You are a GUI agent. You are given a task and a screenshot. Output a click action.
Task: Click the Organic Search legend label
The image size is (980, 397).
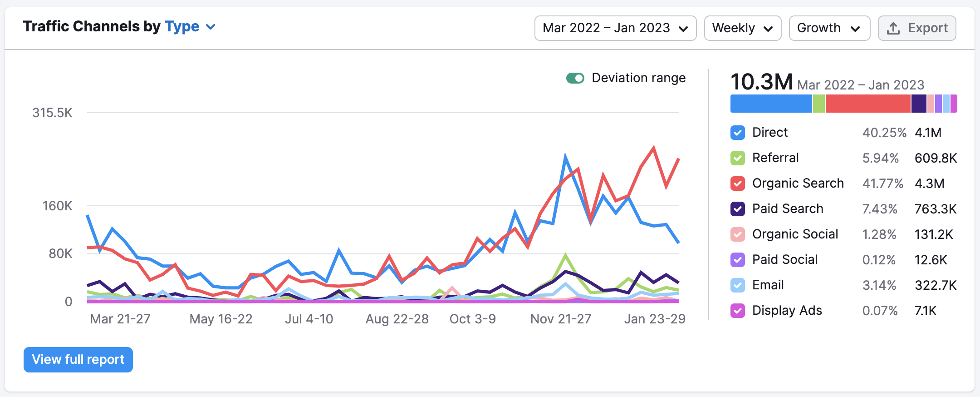798,183
